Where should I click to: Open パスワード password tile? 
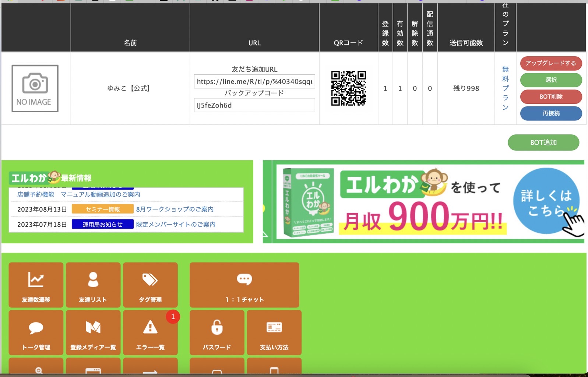pyautogui.click(x=217, y=332)
